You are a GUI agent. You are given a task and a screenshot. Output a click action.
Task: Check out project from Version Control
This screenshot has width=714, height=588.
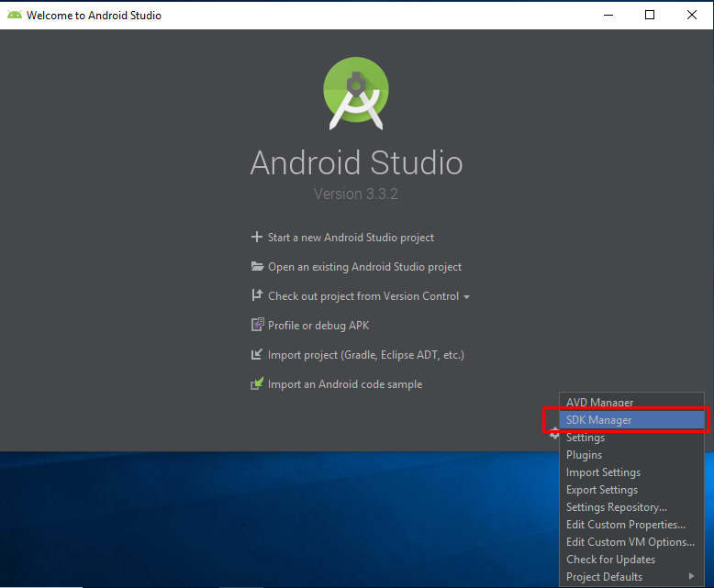[363, 296]
